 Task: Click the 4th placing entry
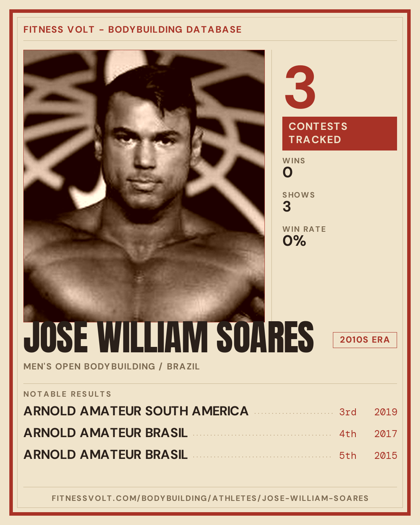(348, 434)
